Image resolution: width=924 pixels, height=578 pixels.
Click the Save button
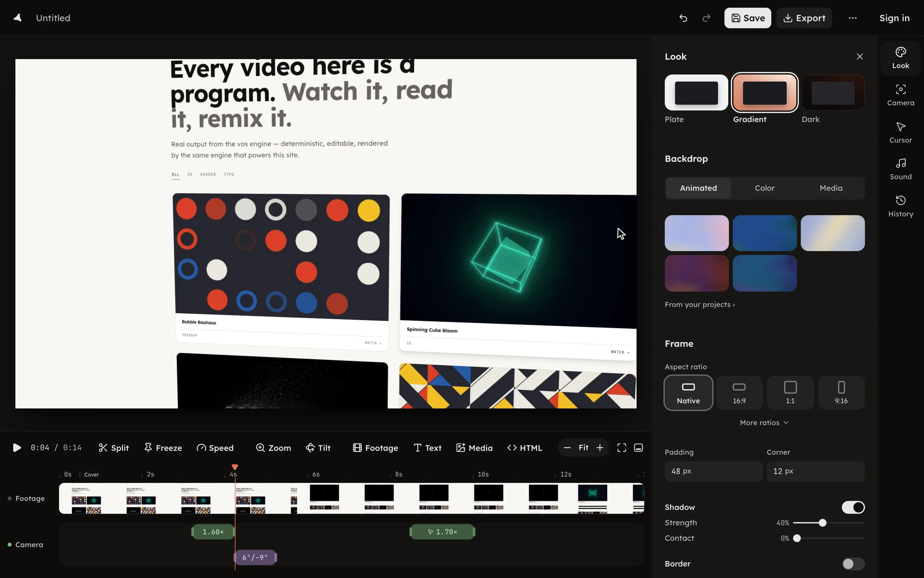(x=748, y=18)
